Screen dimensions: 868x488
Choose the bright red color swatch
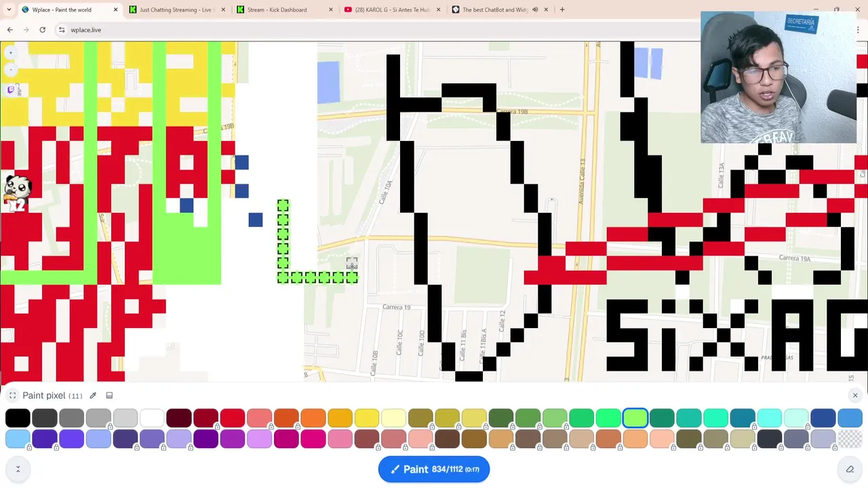232,418
